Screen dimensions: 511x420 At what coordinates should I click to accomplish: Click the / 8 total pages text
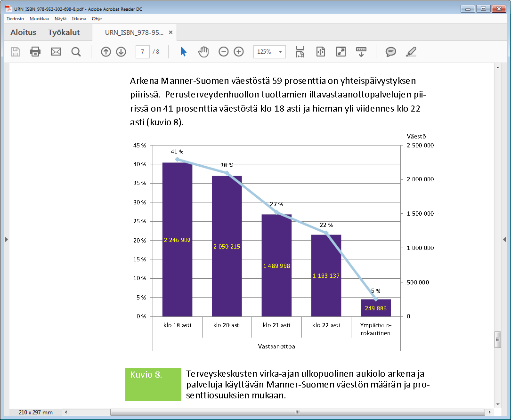click(x=156, y=52)
